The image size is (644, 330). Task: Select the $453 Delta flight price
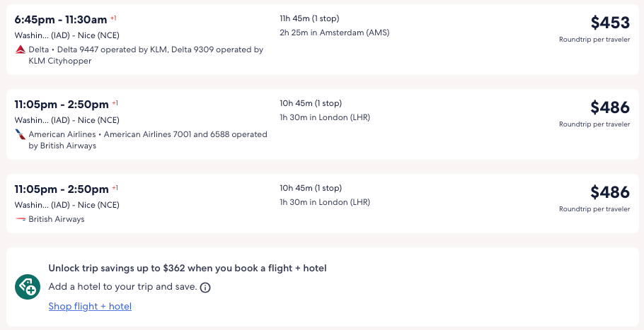coord(609,23)
